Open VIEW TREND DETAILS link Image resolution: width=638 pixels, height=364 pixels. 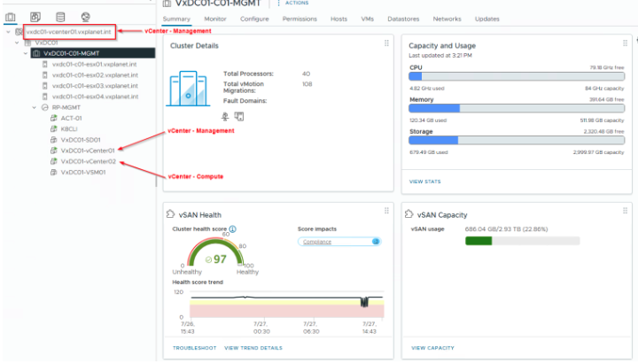point(253,348)
